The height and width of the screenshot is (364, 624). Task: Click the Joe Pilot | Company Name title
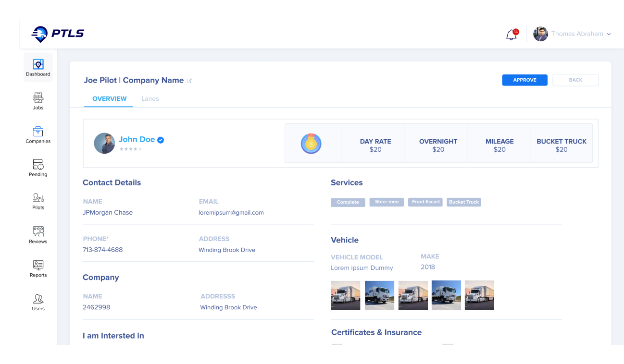tap(134, 80)
